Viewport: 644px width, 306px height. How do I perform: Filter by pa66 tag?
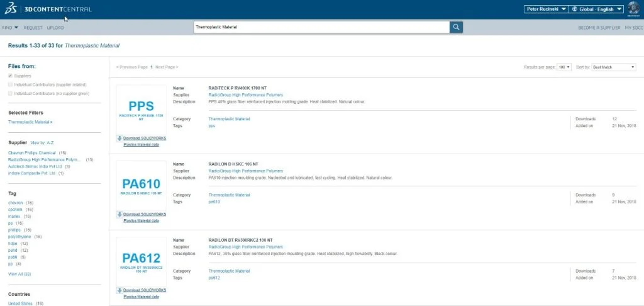pyautogui.click(x=13, y=257)
